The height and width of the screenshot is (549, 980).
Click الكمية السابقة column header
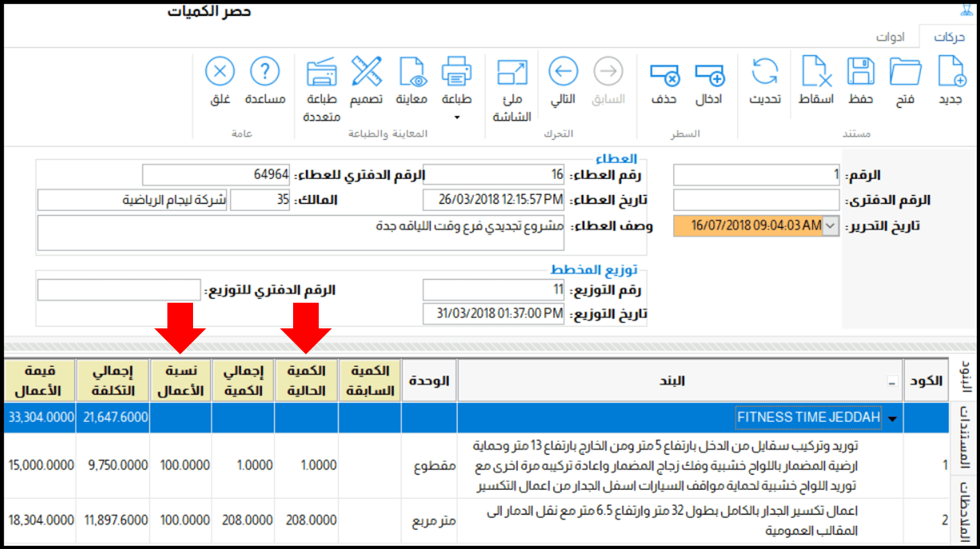pyautogui.click(x=370, y=381)
